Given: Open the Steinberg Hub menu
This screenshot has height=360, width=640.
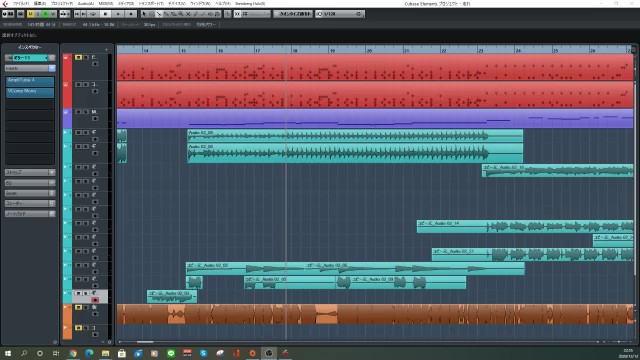Looking at the screenshot, I should [x=250, y=4].
